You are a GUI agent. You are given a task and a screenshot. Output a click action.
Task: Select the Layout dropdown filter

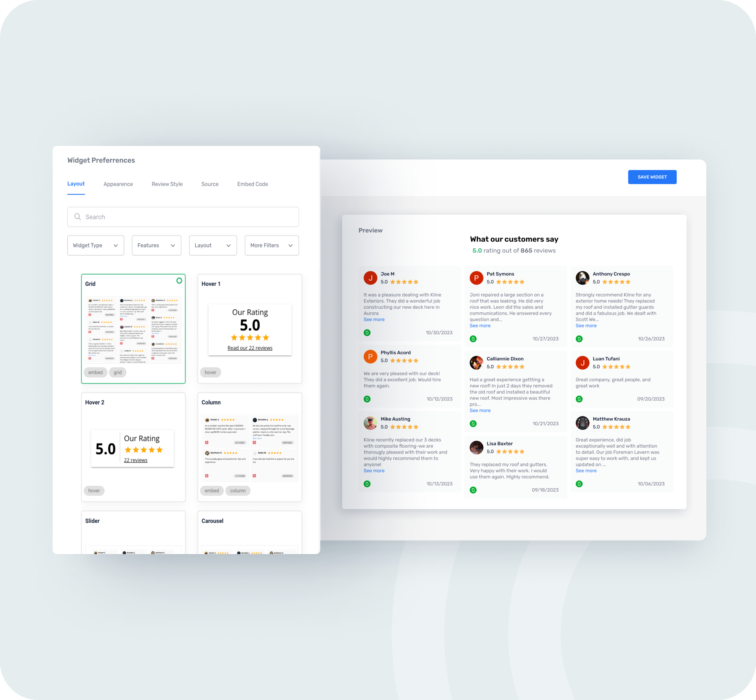pos(211,244)
